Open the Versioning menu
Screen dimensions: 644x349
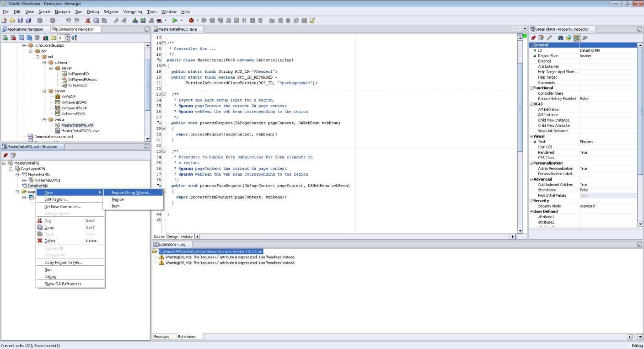pyautogui.click(x=132, y=11)
